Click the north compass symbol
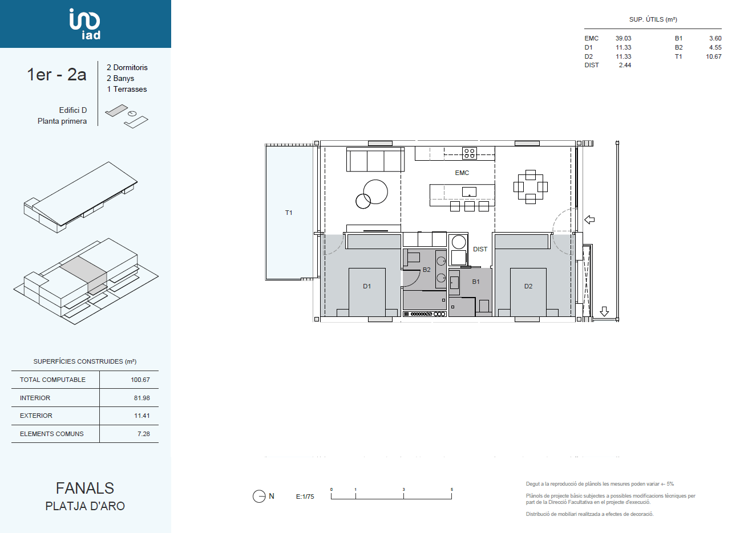Viewport: 756px width, 533px height. tap(259, 497)
